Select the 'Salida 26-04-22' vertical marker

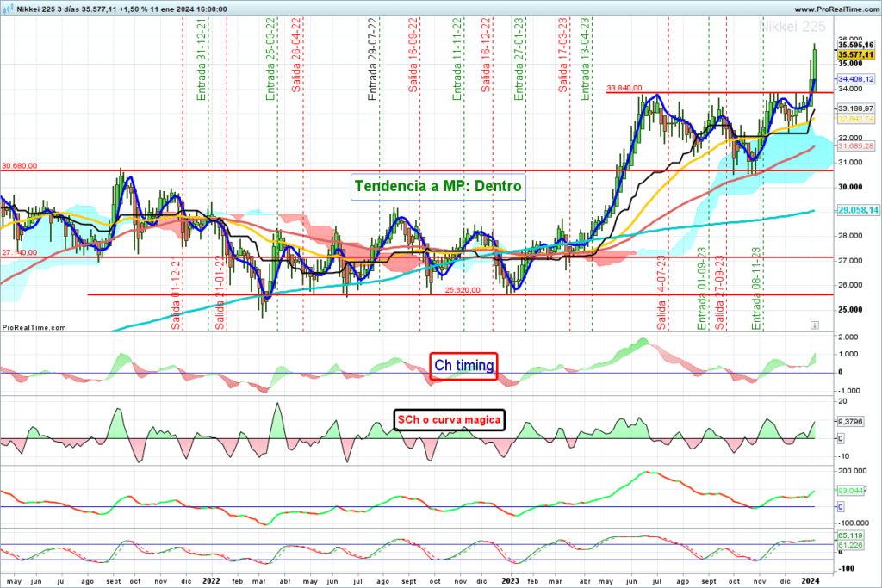(x=296, y=55)
